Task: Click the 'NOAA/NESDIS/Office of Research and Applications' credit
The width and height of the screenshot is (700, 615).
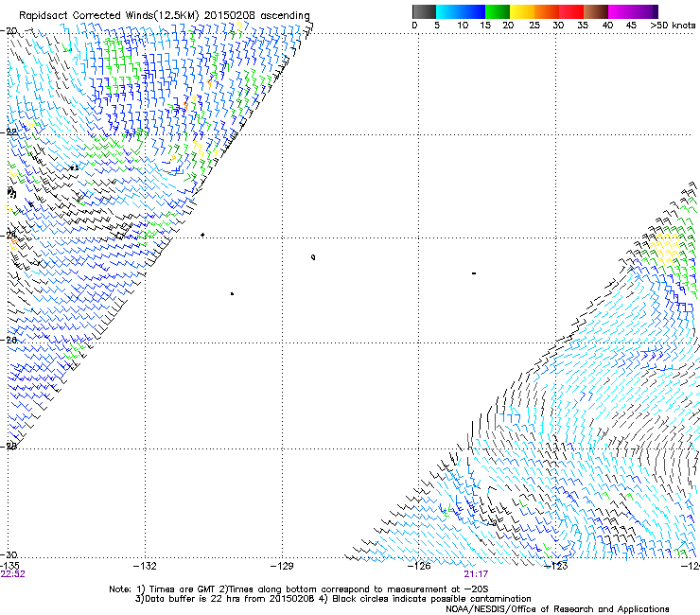Action: [557, 609]
